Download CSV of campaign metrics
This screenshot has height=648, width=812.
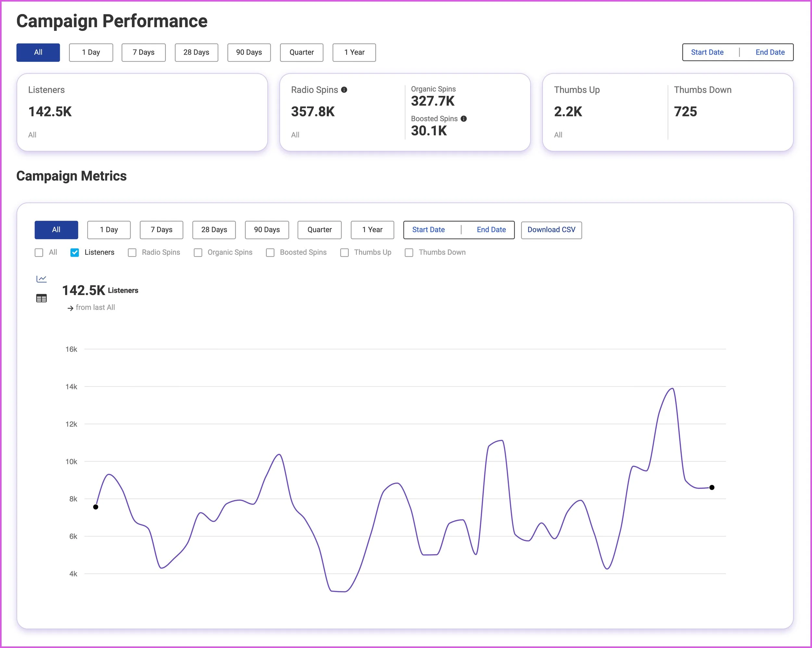click(x=551, y=230)
